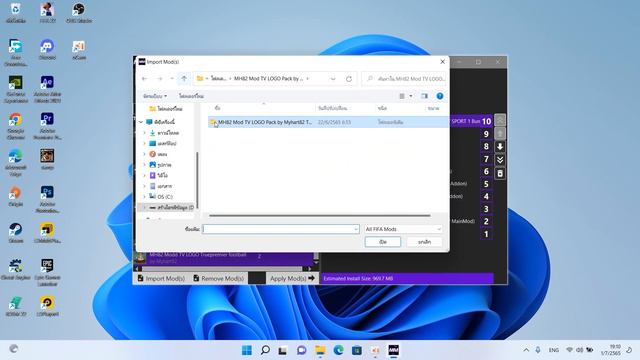This screenshot has width=640, height=360.
Task: Open the All FIFA Mods filter dropdown
Action: click(x=403, y=229)
